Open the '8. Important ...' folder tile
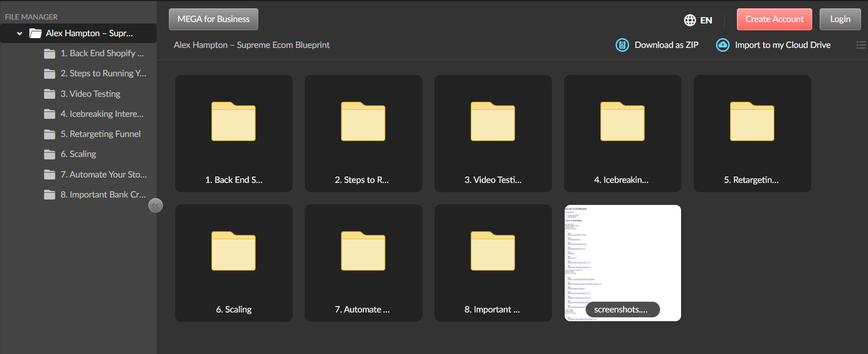Image resolution: width=868 pixels, height=354 pixels. coord(493,263)
